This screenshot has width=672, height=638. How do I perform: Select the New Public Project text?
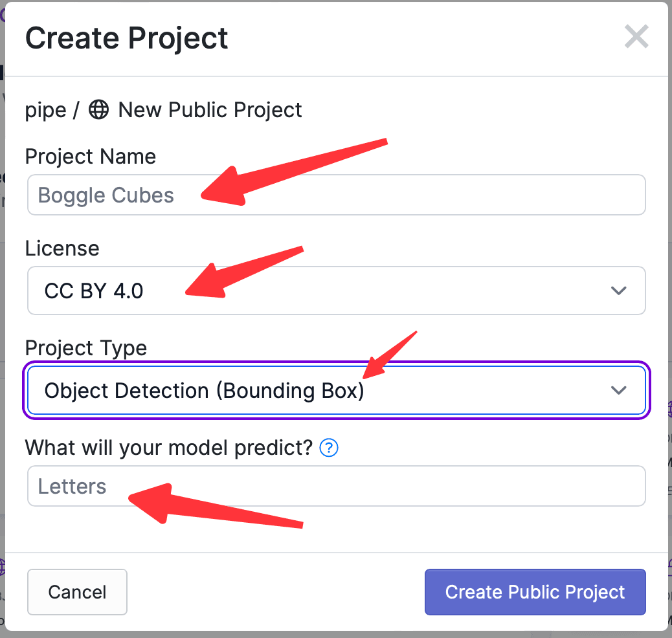click(x=210, y=110)
